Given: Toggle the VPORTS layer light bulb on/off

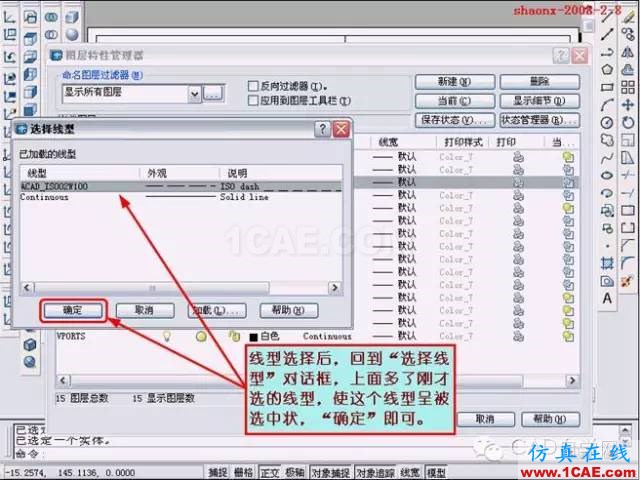Looking at the screenshot, I should [167, 336].
